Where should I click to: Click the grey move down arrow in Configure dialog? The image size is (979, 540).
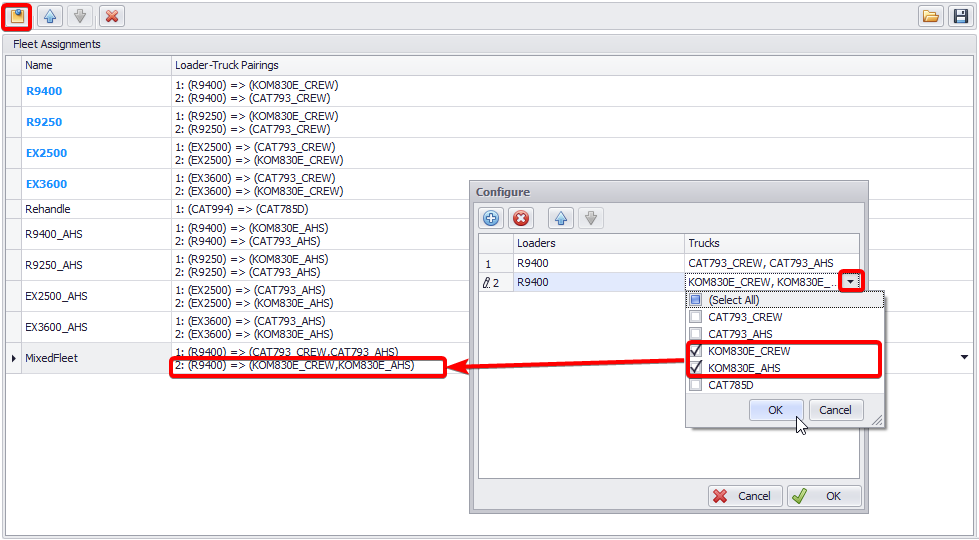pyautogui.click(x=591, y=218)
